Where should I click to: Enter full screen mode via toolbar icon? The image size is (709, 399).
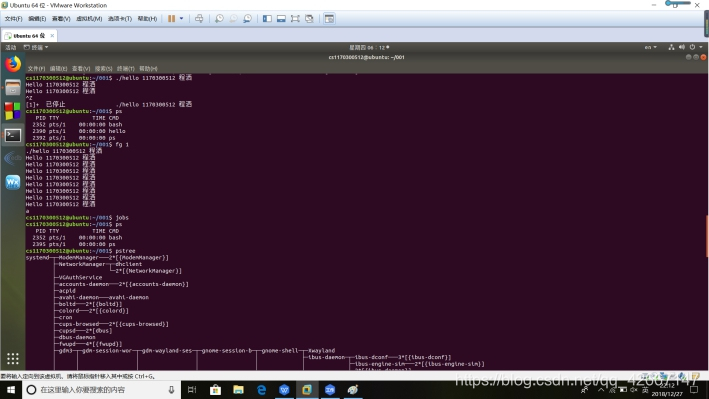[295, 19]
